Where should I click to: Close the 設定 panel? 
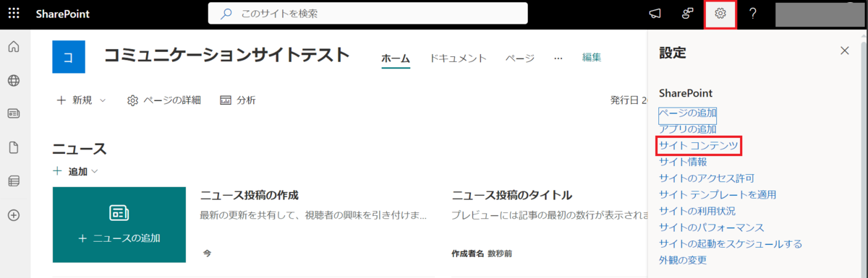click(x=844, y=51)
